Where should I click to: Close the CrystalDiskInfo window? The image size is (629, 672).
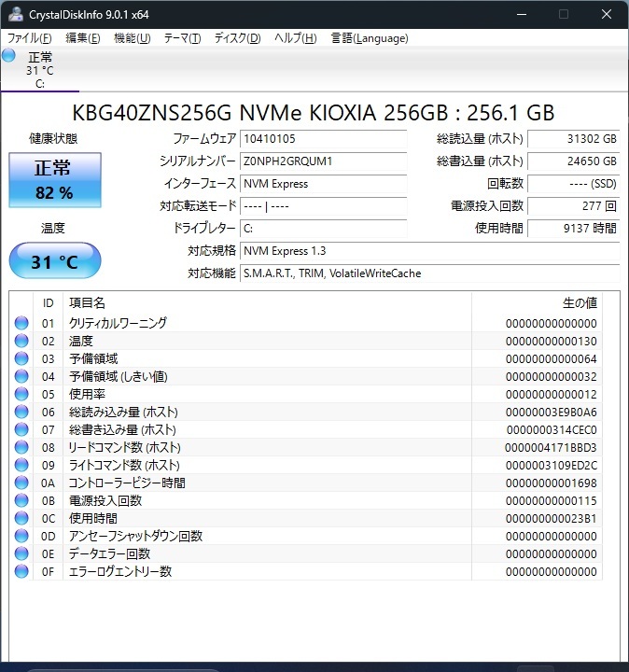point(607,14)
